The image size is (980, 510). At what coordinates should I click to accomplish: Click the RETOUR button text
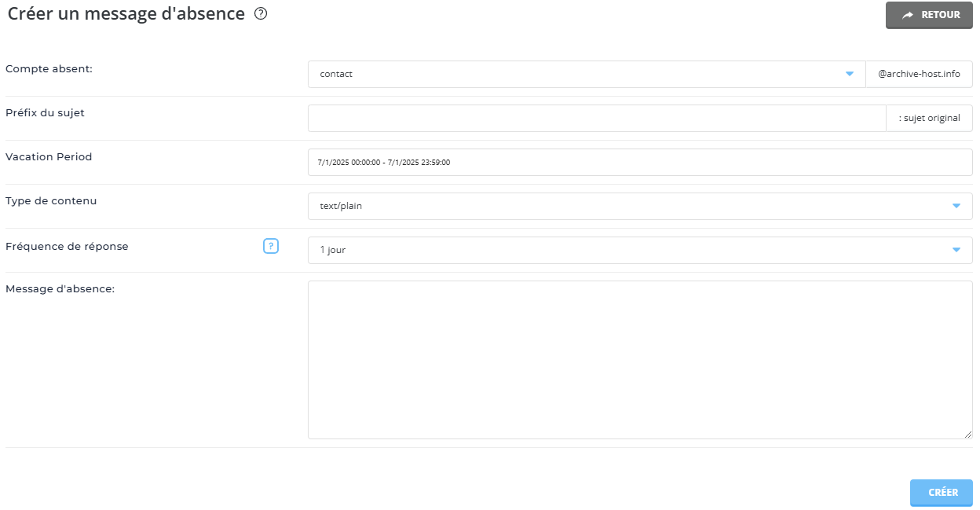(x=940, y=15)
